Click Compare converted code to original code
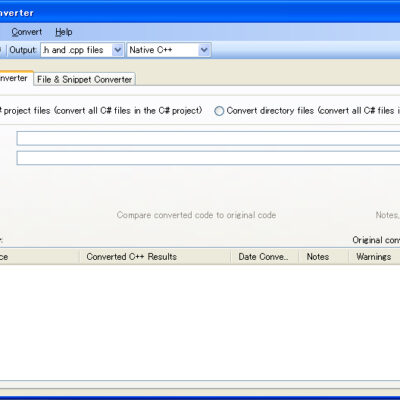 click(196, 215)
